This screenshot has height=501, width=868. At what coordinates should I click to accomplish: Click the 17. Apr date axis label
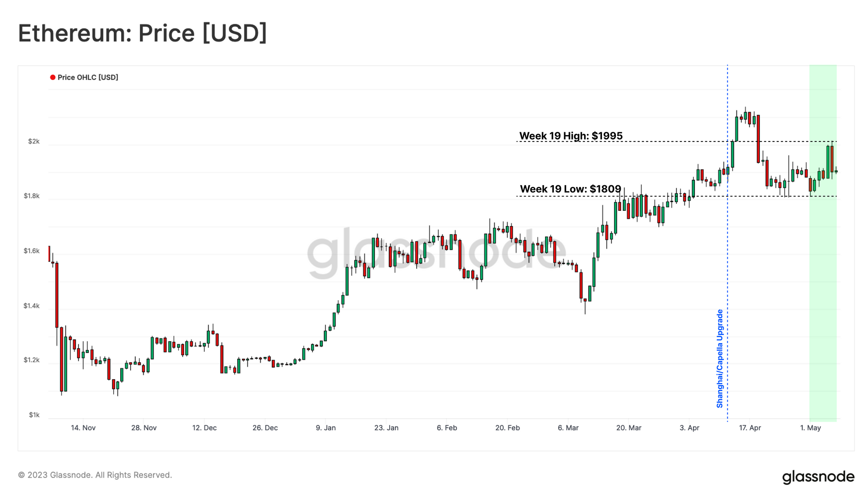point(750,428)
